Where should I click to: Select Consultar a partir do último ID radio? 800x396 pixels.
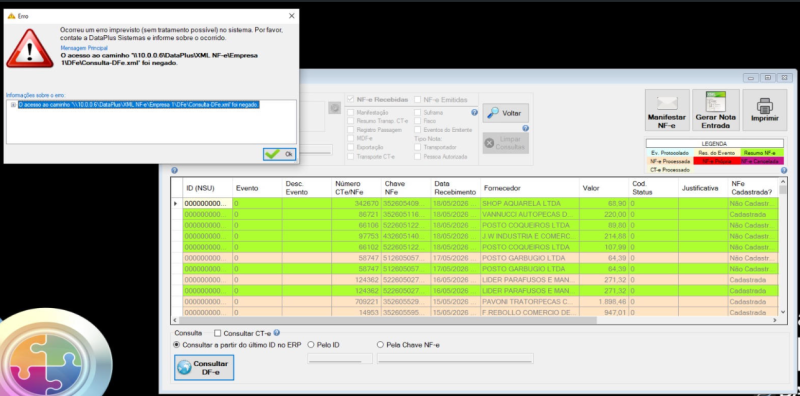177,345
